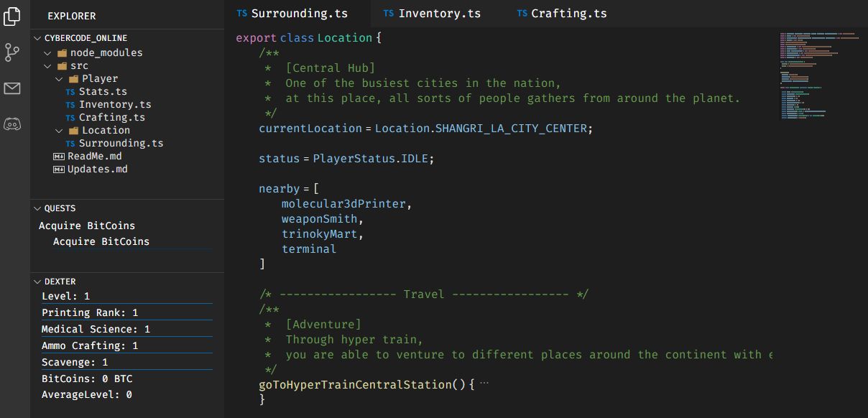The width and height of the screenshot is (868, 418).
Task: Collapse the Location folder in tree
Action: (x=60, y=131)
